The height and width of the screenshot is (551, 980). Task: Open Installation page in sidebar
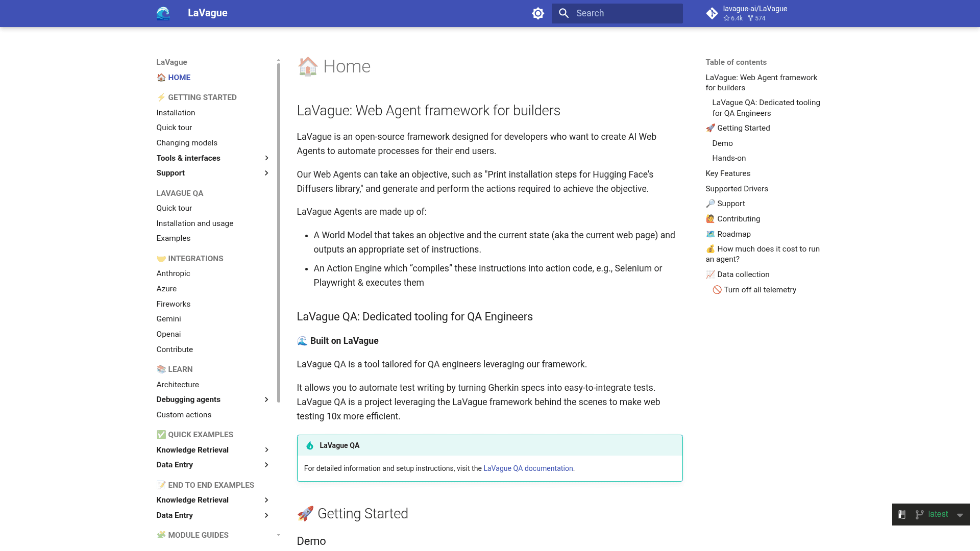[176, 113]
